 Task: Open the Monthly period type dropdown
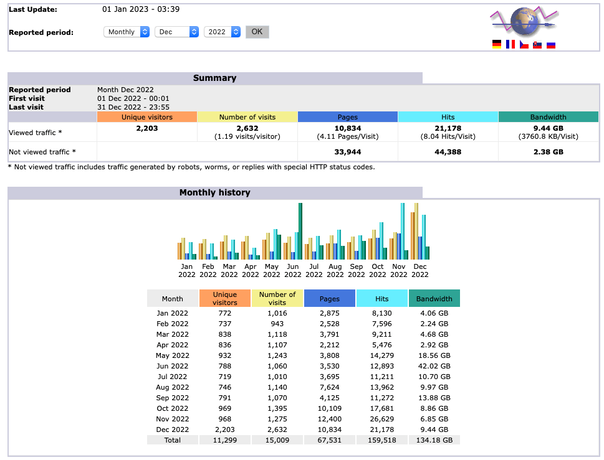click(126, 32)
